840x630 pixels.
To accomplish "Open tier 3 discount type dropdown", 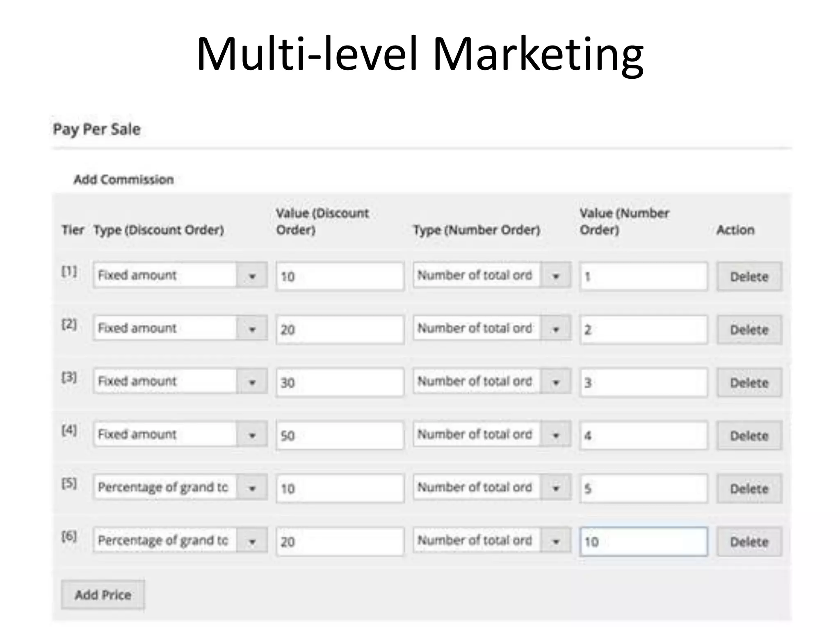I will coord(180,381).
